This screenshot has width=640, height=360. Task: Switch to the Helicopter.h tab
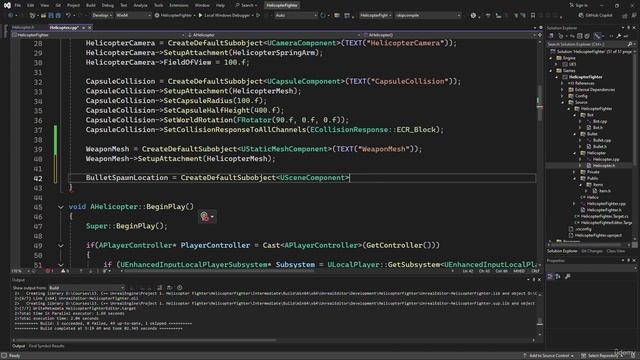click(x=23, y=27)
